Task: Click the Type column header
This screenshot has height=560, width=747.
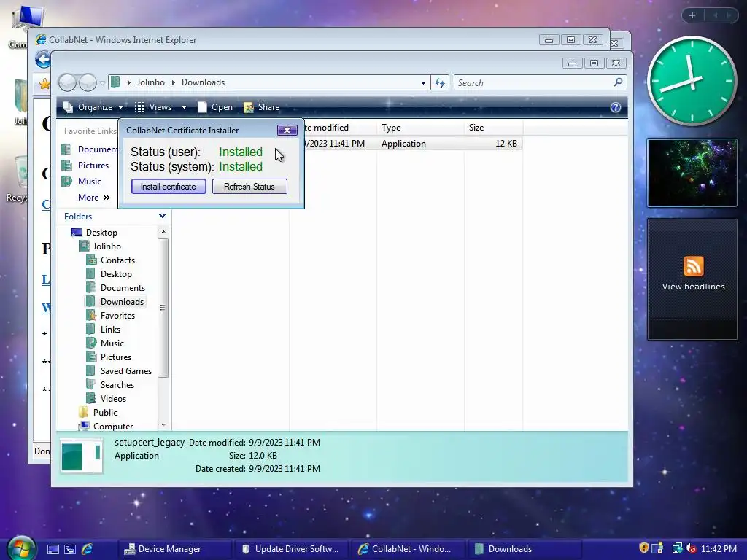Action: coord(420,127)
